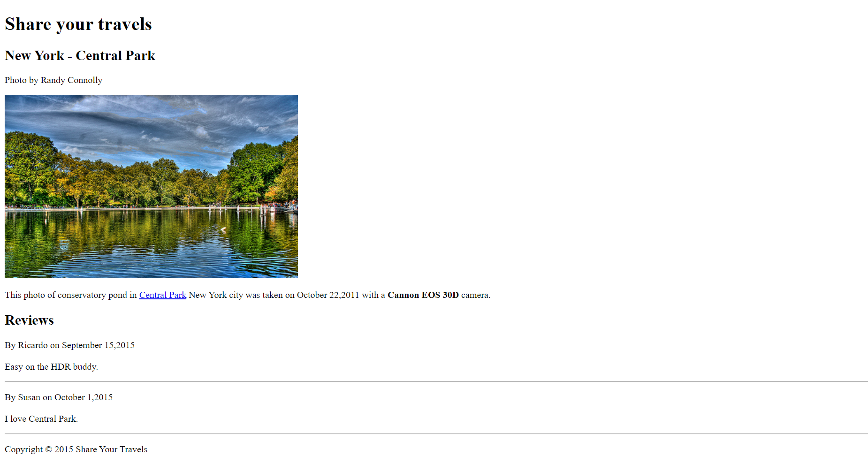868x464 pixels.
Task: Open the Central Park hyperlink
Action: [162, 295]
